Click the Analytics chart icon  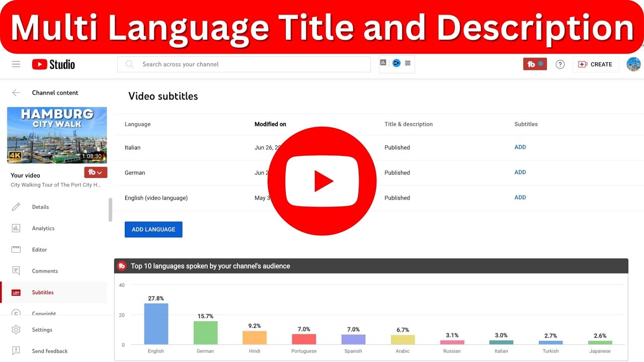(x=16, y=228)
